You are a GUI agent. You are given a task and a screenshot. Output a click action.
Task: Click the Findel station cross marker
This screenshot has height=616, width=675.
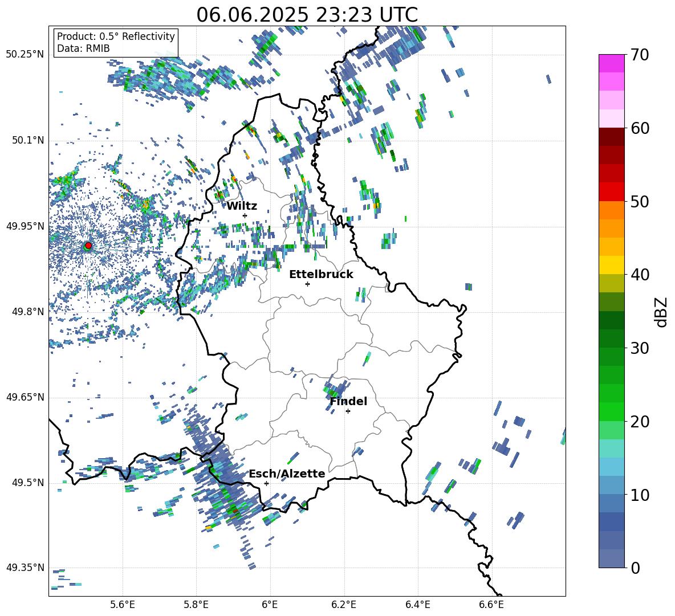348,411
